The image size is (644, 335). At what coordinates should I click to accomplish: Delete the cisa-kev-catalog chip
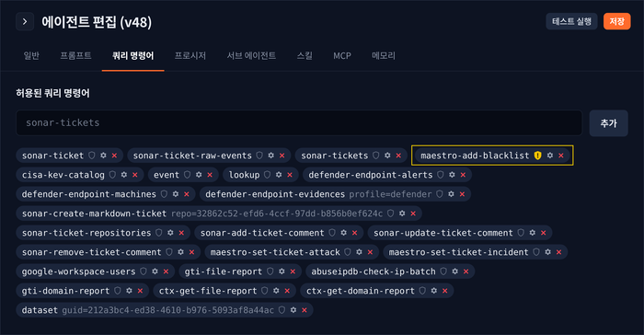[x=134, y=175]
